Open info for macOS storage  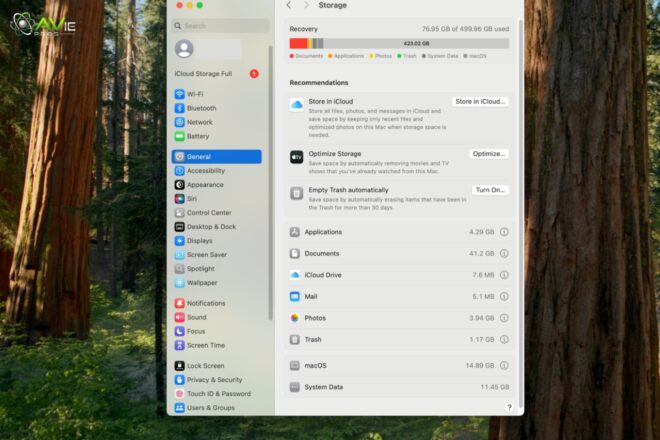[x=504, y=365]
